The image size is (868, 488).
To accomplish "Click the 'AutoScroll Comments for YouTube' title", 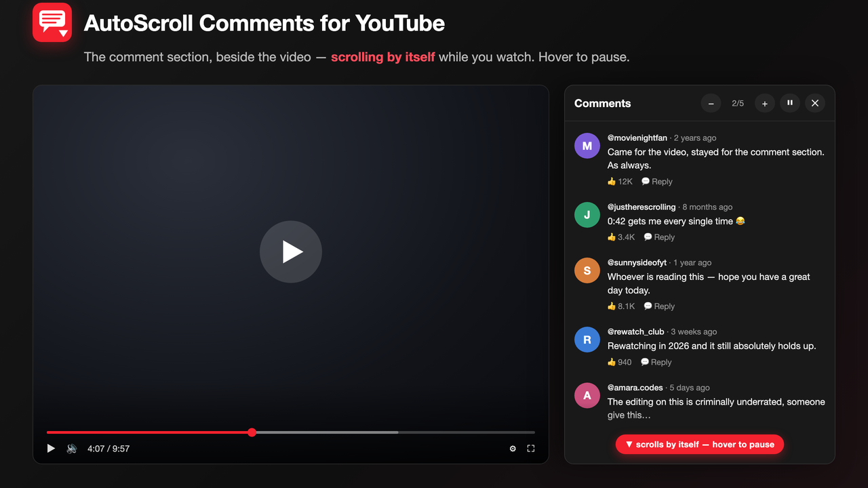I will 264,24.
